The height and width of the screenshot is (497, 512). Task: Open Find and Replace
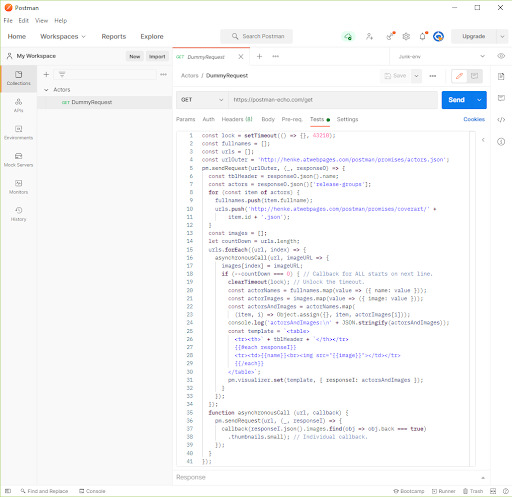(44, 491)
